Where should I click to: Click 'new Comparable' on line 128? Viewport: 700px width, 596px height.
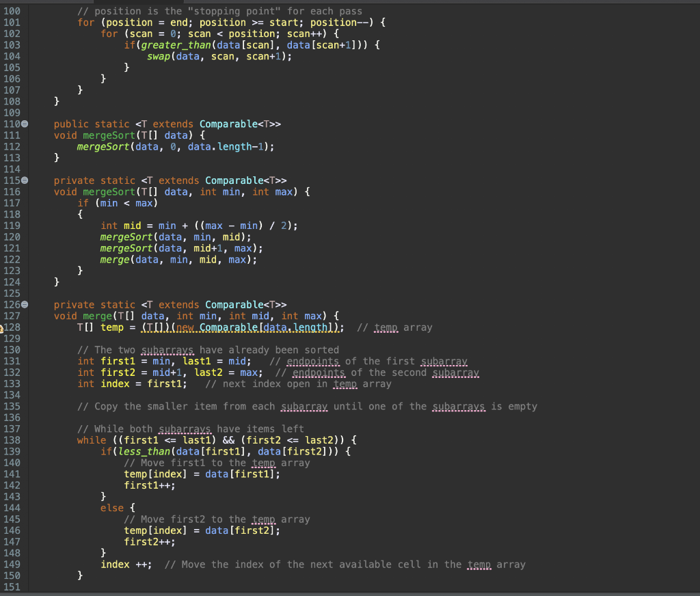pyautogui.click(x=217, y=327)
